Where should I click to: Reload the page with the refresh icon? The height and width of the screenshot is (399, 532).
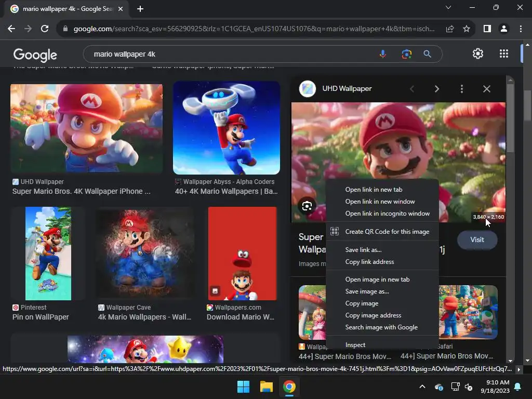tap(45, 29)
